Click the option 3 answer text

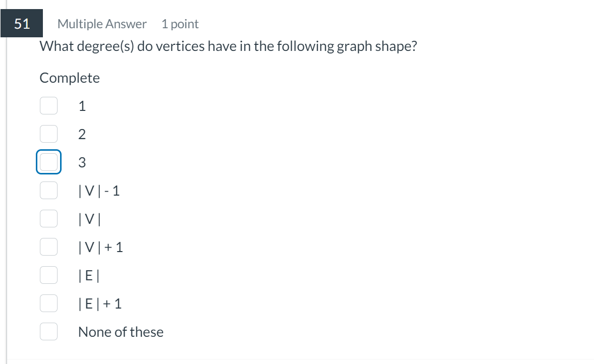pyautogui.click(x=82, y=162)
